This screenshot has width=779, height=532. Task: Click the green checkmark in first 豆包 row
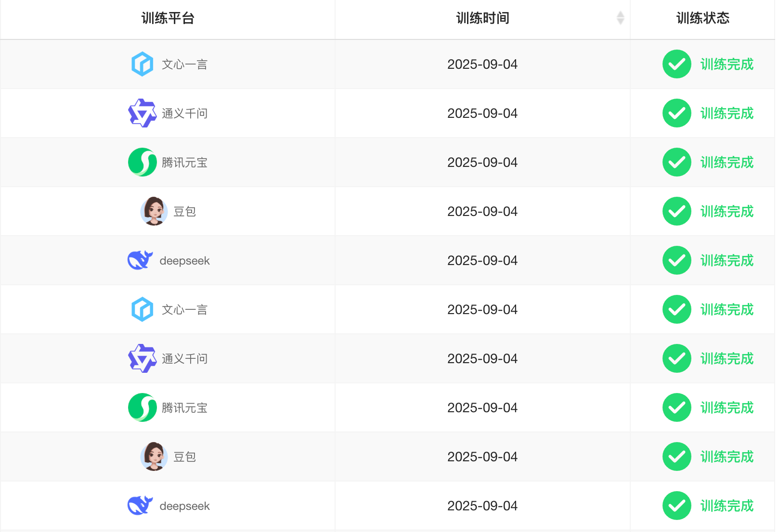pyautogui.click(x=677, y=211)
